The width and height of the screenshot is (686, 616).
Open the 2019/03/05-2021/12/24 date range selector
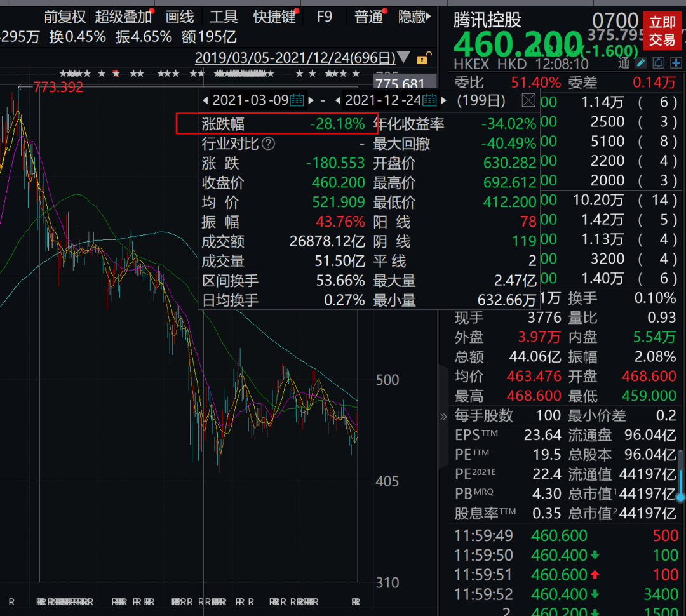(x=295, y=58)
